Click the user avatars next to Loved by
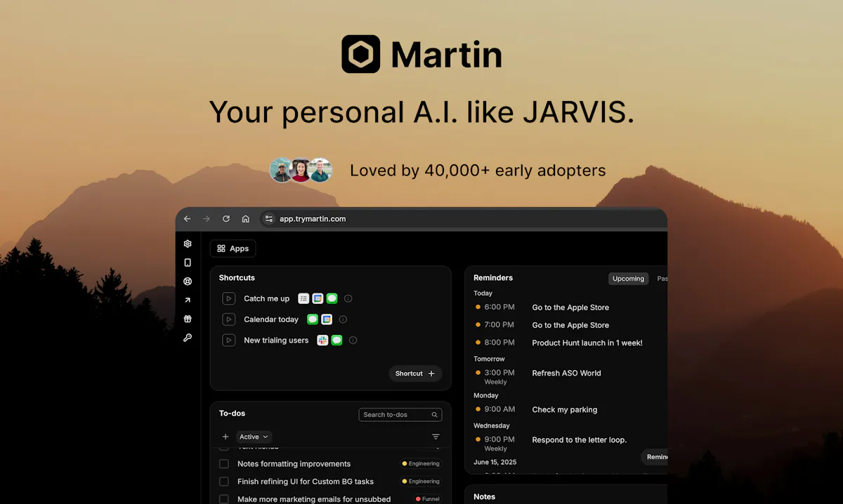Screen dimensions: 843x504 coord(301,170)
